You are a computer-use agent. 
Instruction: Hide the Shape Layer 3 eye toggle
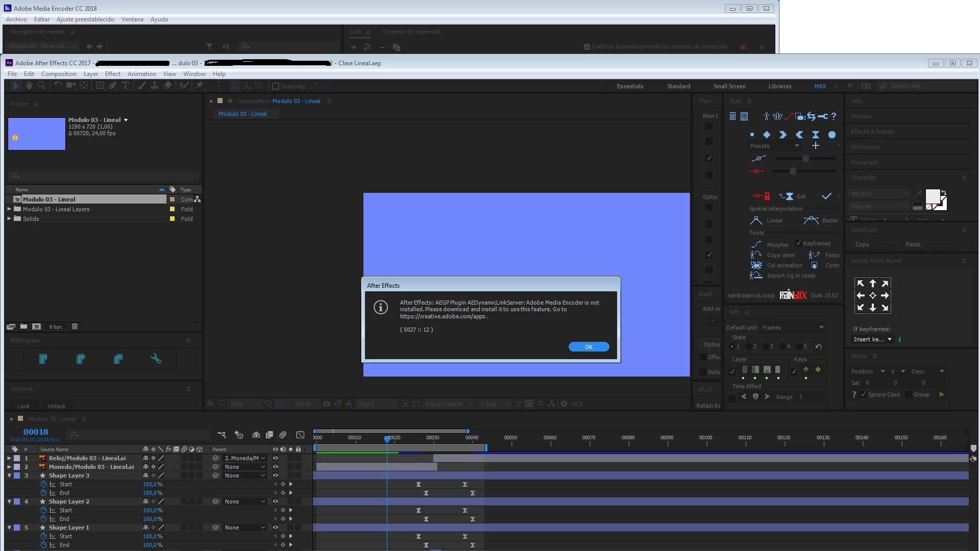[276, 475]
